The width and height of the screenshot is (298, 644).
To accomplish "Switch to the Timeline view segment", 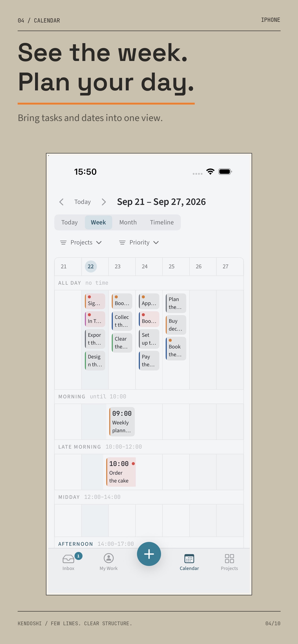I will click(162, 222).
